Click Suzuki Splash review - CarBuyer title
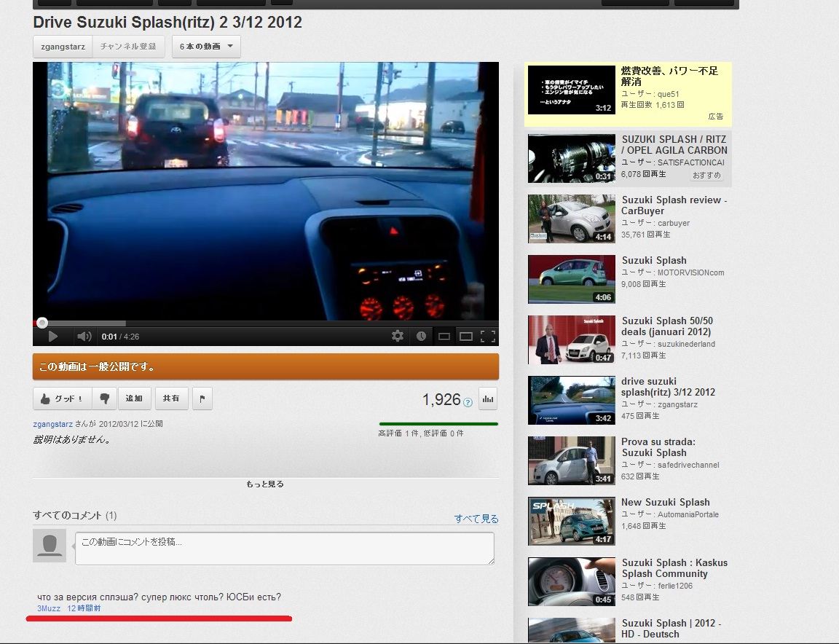This screenshot has width=839, height=644. tap(674, 205)
